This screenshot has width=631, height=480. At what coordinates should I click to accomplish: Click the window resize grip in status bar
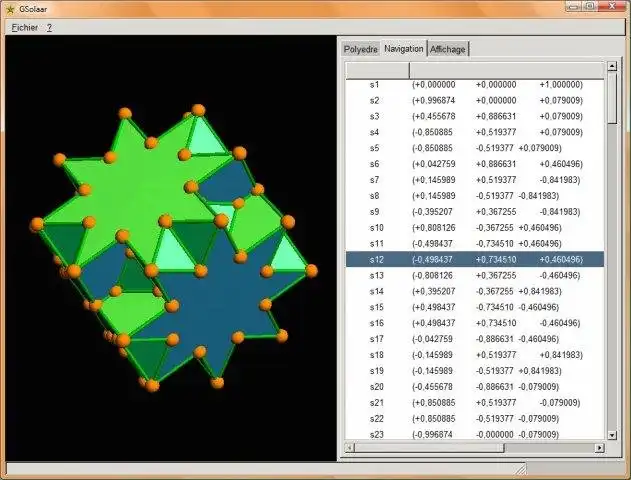point(520,468)
